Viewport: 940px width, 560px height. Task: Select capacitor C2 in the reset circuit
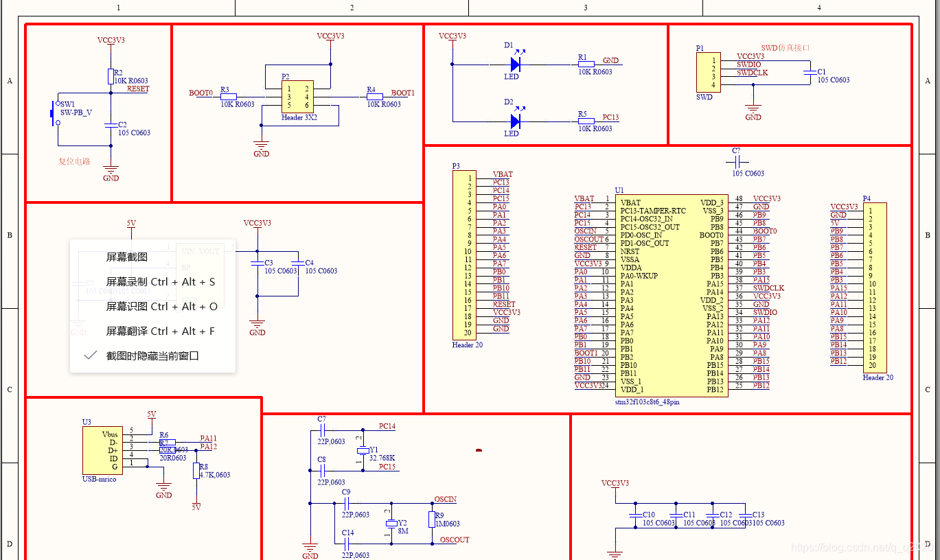pyautogui.click(x=110, y=125)
